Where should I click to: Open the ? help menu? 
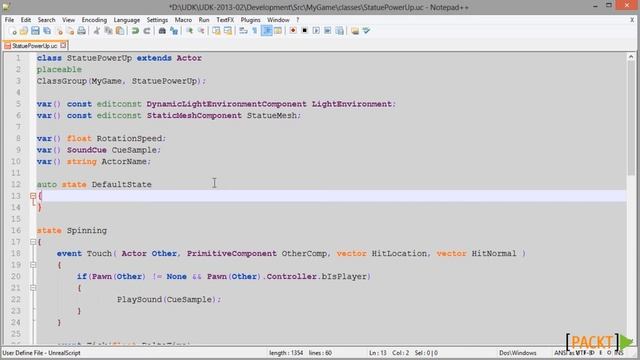[298, 20]
